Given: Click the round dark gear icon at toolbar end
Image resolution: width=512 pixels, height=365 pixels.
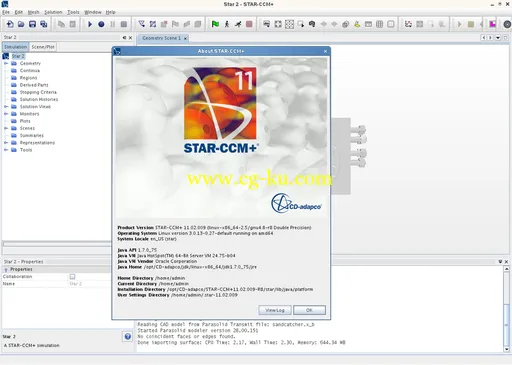Looking at the screenshot, I should pos(507,24).
